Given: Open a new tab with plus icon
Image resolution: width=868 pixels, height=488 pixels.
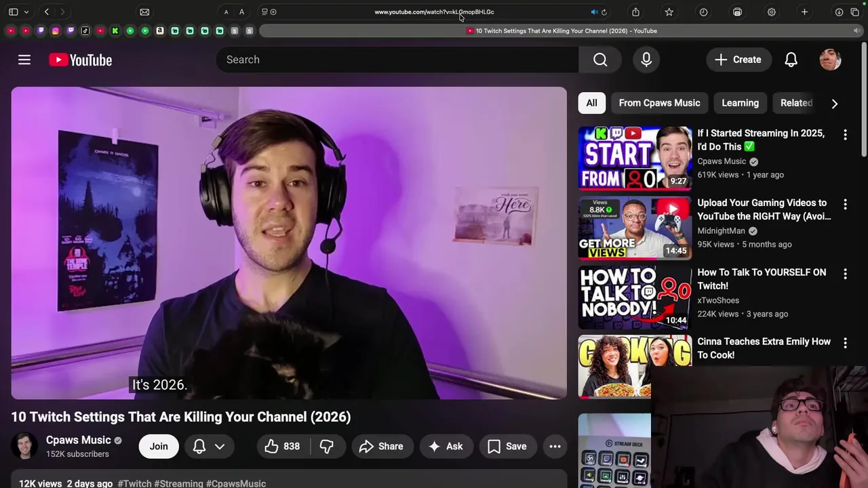Looking at the screenshot, I should pyautogui.click(x=804, y=12).
